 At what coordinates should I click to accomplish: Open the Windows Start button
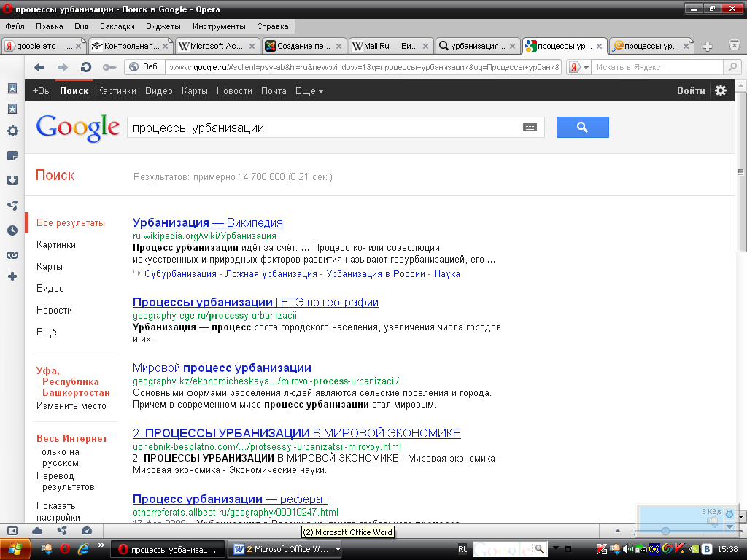tap(15, 549)
